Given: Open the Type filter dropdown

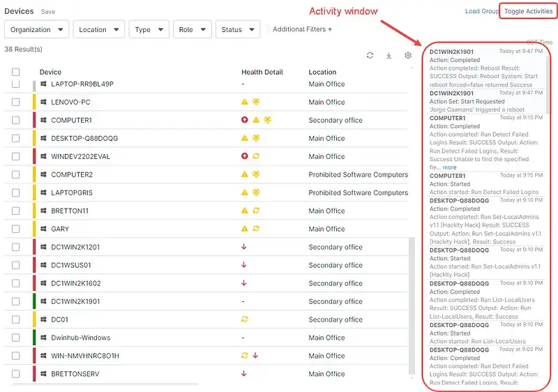Looking at the screenshot, I should pyautogui.click(x=149, y=29).
